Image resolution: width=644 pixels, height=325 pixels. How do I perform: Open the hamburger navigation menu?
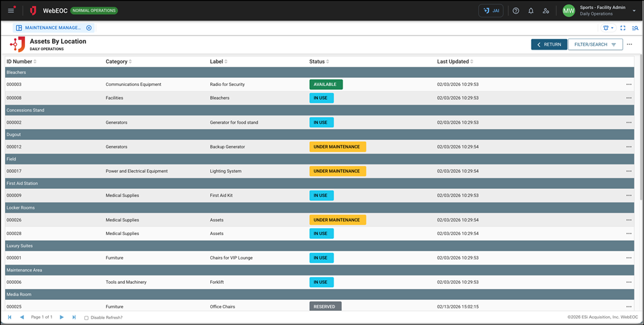point(11,10)
